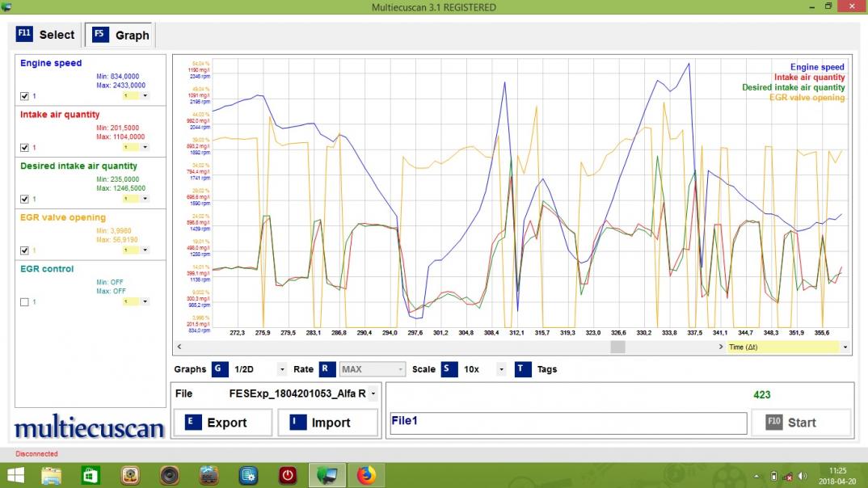Enable the EGR control checkbox
The image size is (868, 488).
coord(24,302)
